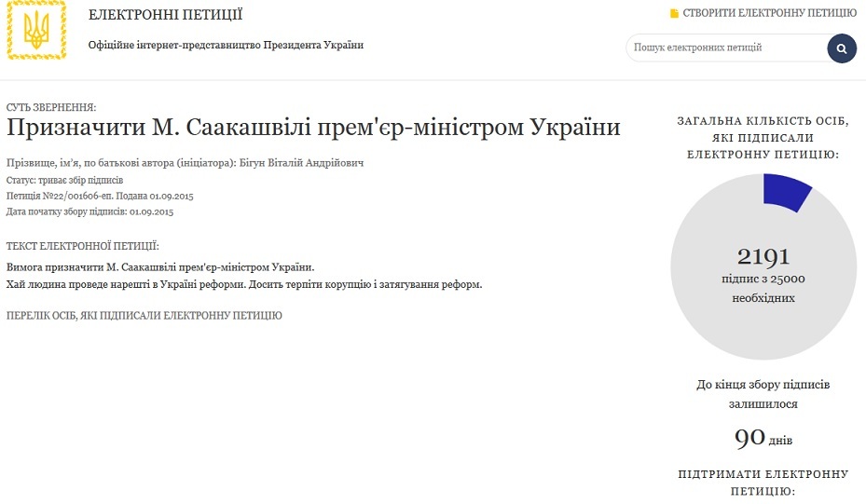866x504 pixels.
Task: Click the Підтримати електронну петицію heading
Action: [763, 483]
